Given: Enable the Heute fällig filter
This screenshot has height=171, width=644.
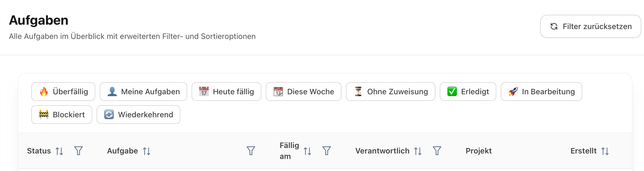Looking at the screenshot, I should [226, 92].
